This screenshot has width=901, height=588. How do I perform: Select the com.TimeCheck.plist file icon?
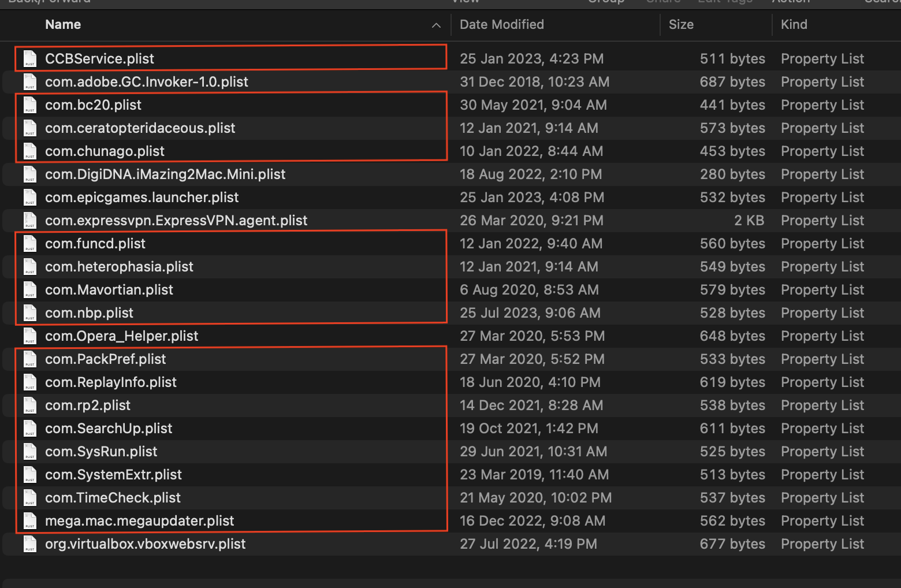click(x=30, y=497)
